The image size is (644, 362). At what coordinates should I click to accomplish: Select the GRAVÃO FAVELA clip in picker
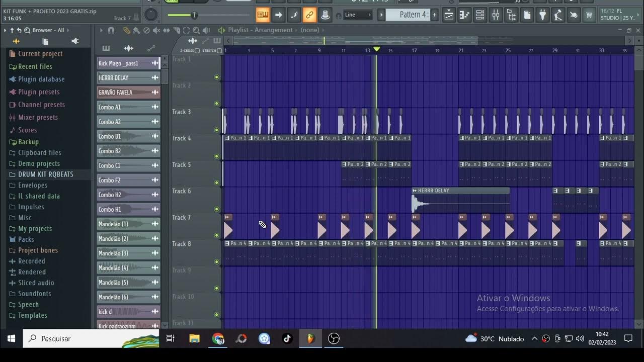(128, 93)
